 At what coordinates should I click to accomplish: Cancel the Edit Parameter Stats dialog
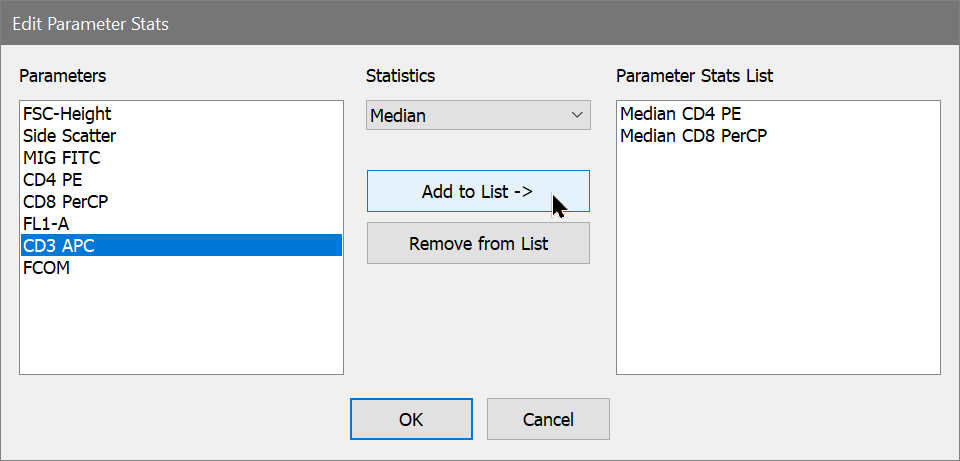[x=548, y=419]
